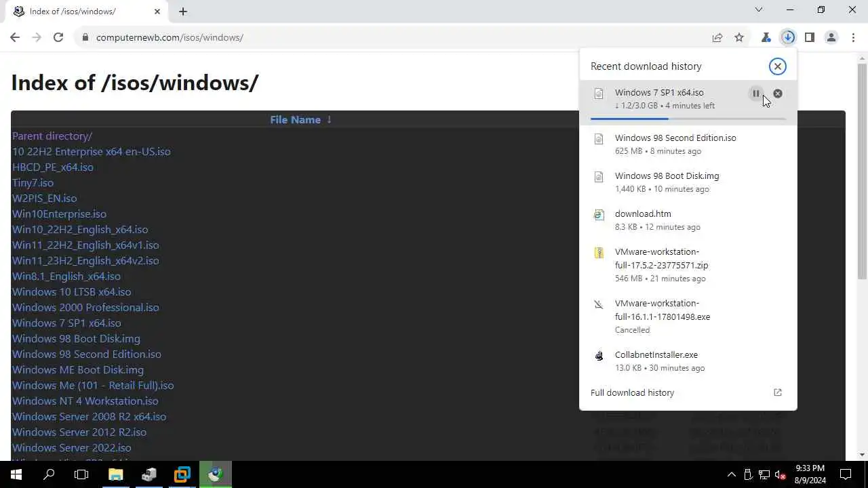The image size is (868, 488).
Task: Close the Index of /isos/windows/ tab
Action: point(157,12)
